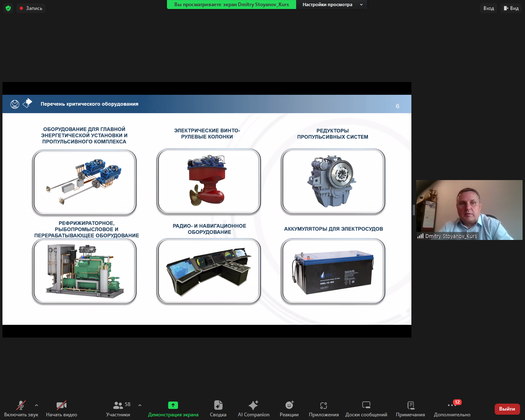Open Примечания notes
525x420 pixels.
point(410,409)
